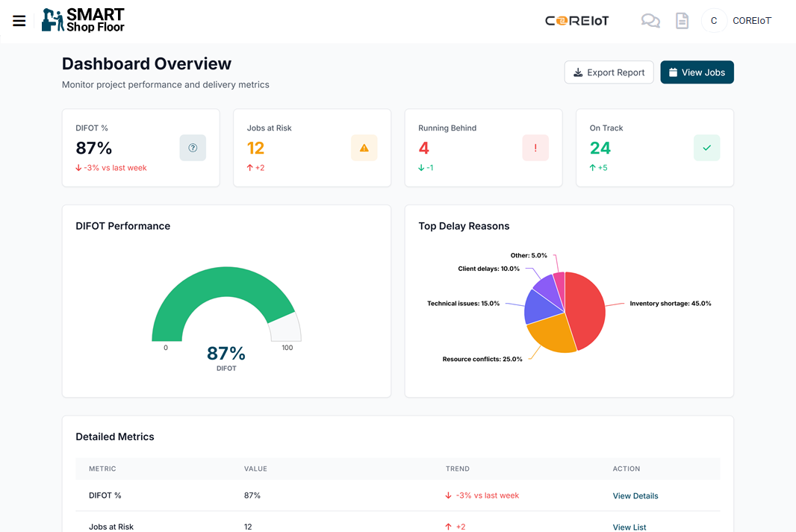Click the Trend column header
Viewport: 796px width, 532px height.
457,469
